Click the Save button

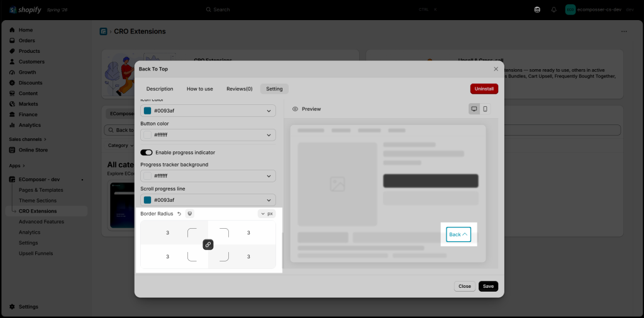(488, 287)
